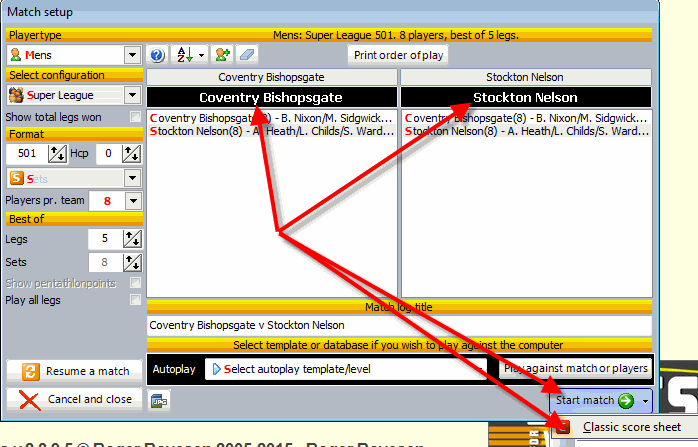Click the Resume a match button
The width and height of the screenshot is (698, 447).
point(75,371)
